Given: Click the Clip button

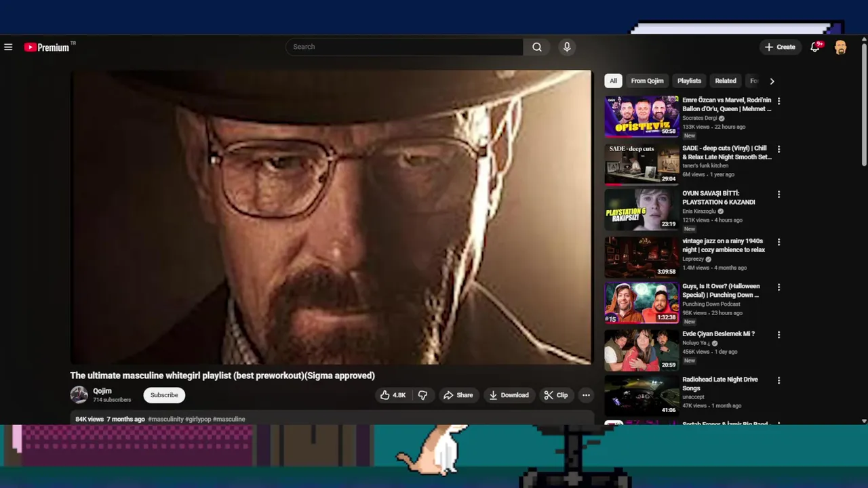Looking at the screenshot, I should (x=556, y=395).
